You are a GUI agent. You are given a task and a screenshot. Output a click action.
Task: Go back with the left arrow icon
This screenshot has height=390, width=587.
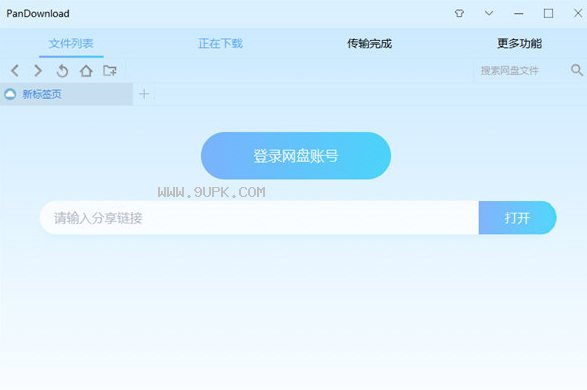coord(15,70)
